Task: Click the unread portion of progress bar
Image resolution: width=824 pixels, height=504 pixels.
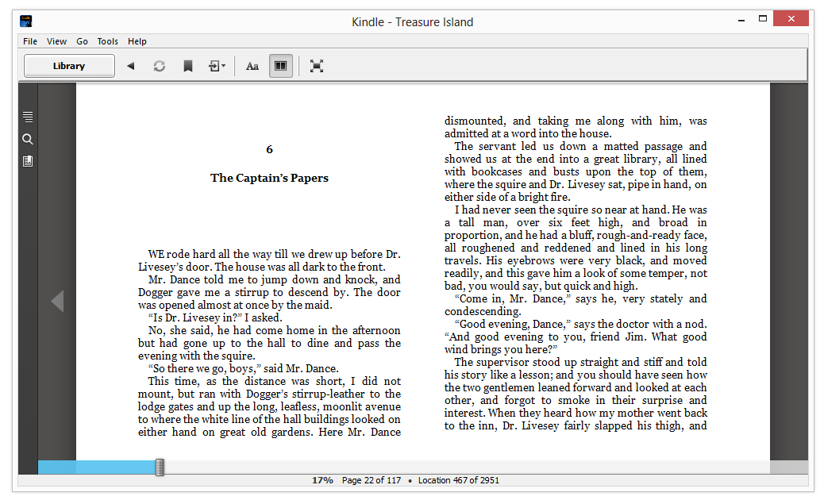Action: pyautogui.click(x=468, y=467)
